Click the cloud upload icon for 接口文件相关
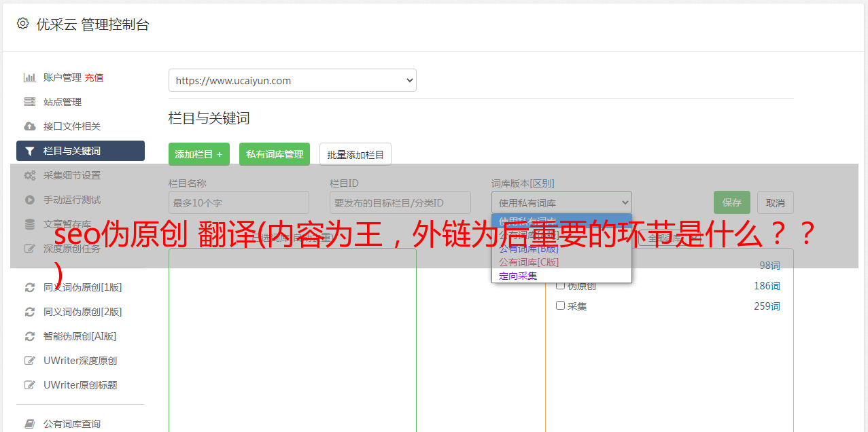The image size is (868, 432). tap(29, 126)
